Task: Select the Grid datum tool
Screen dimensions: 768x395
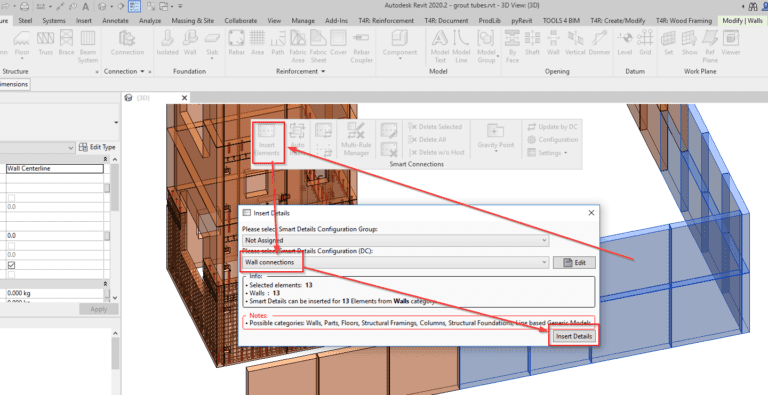Action: [x=645, y=43]
